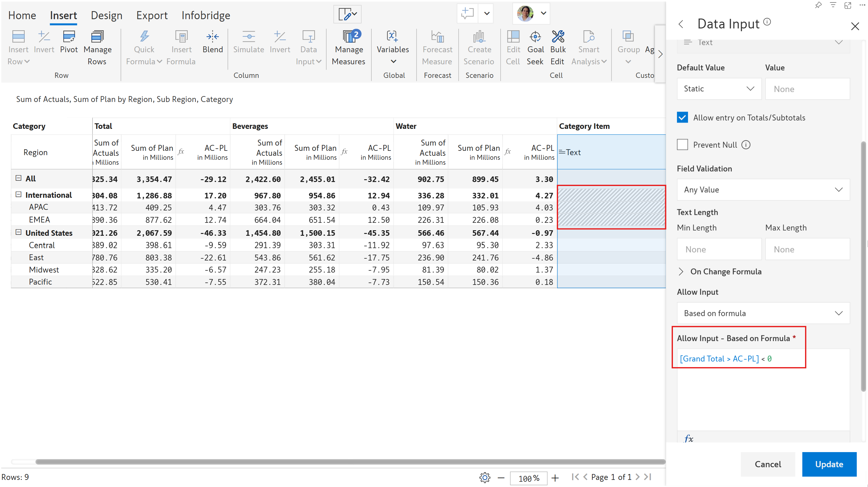Collapse the International region row
Viewport: 868px width, 487px height.
click(x=19, y=195)
